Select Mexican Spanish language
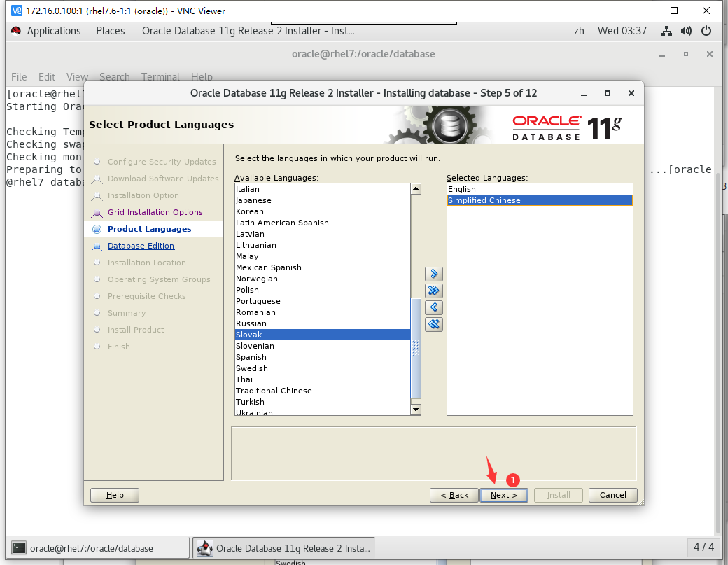The height and width of the screenshot is (565, 728). (x=323, y=267)
